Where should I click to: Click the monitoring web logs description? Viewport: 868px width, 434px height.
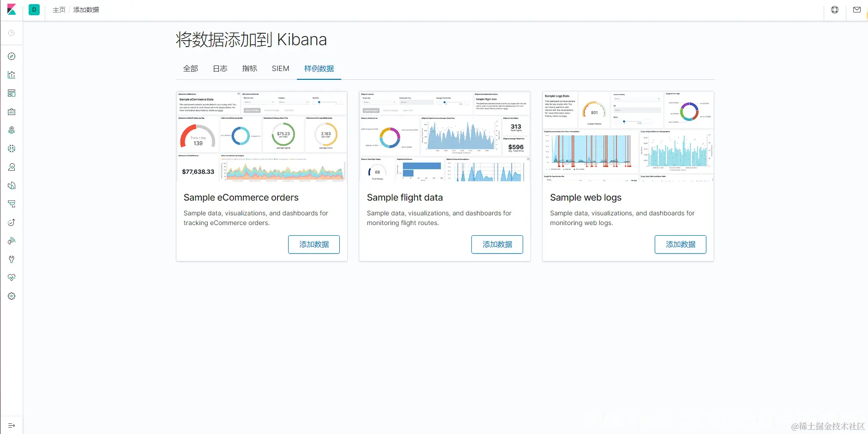[622, 218]
